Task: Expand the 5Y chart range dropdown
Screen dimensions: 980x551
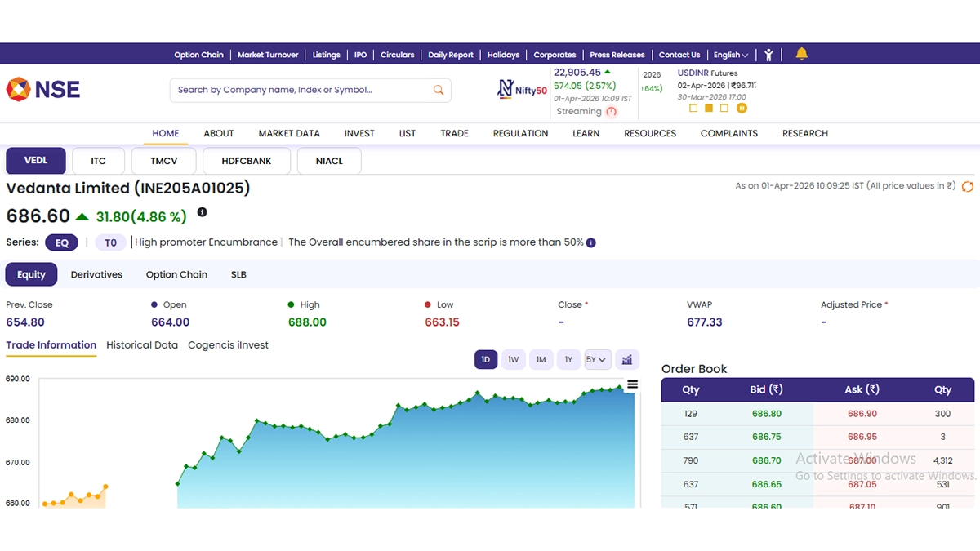Action: 597,359
